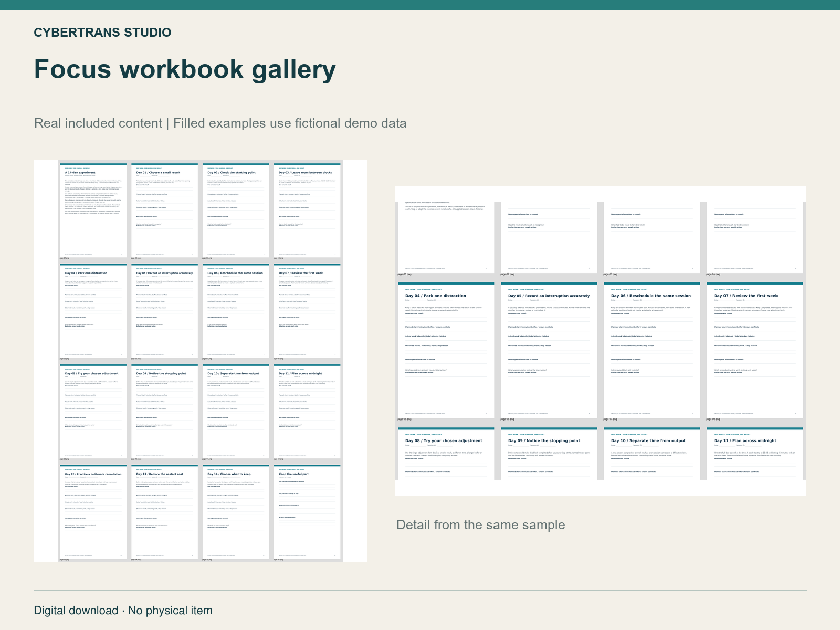Open the 'Day 13 / Reduce the restart cost' page
Screen dimensions: 840x630
(x=164, y=512)
